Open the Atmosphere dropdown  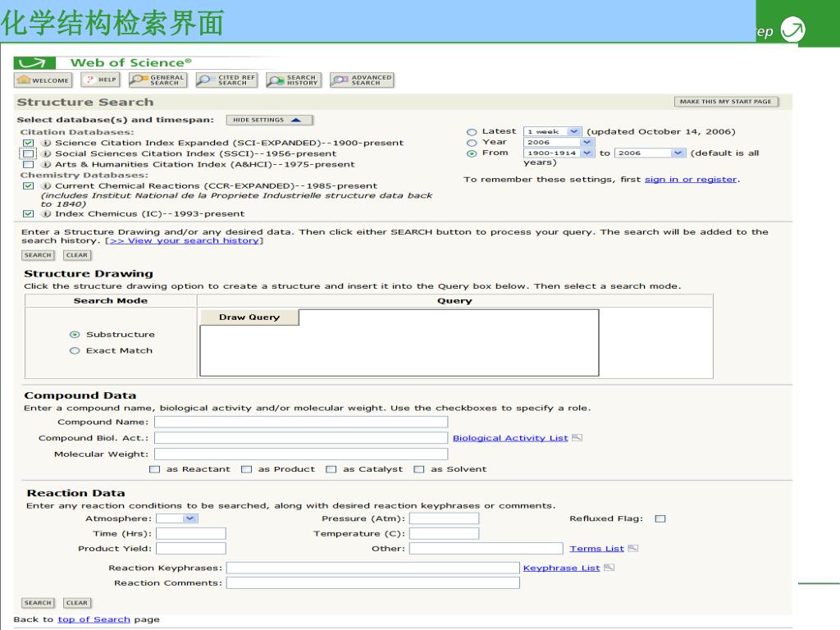pos(177,518)
